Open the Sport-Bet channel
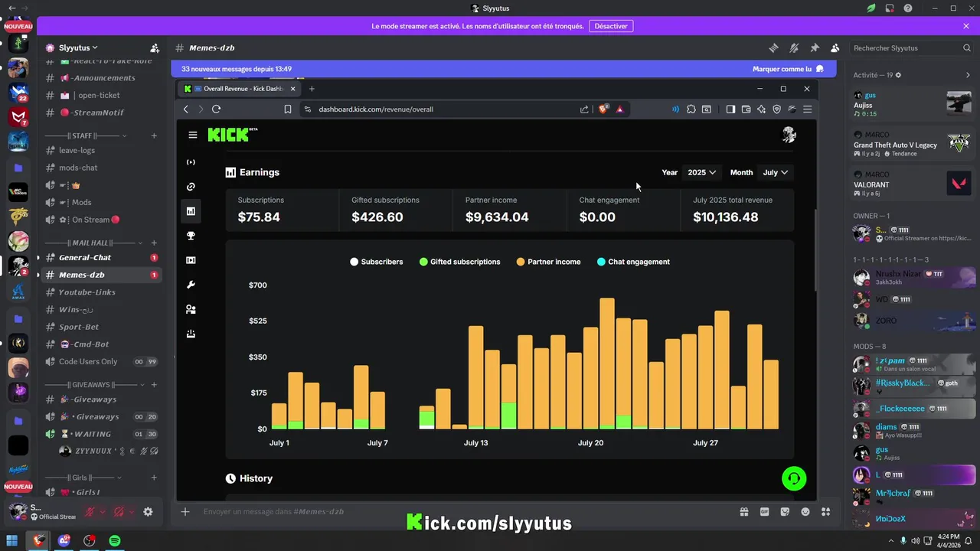This screenshot has height=551, width=980. pyautogui.click(x=101, y=327)
